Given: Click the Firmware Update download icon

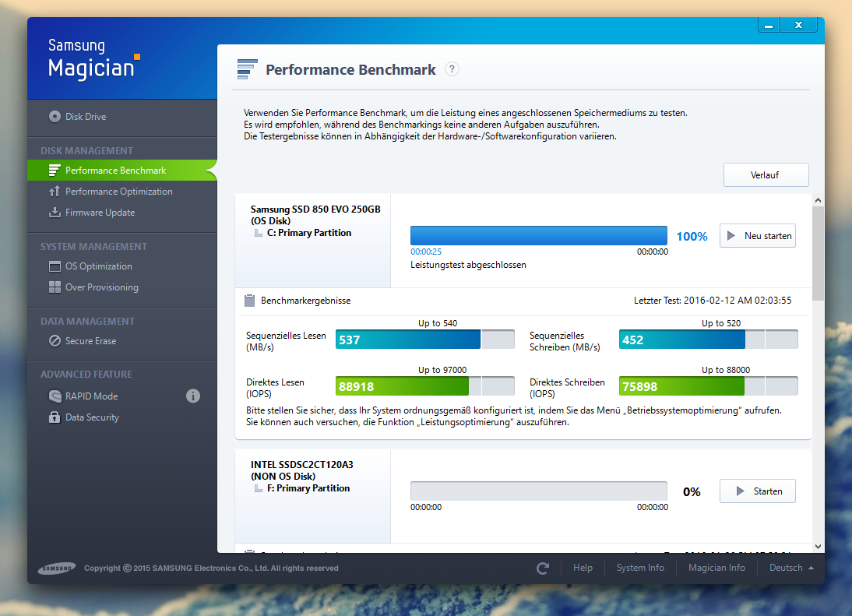Looking at the screenshot, I should point(55,213).
